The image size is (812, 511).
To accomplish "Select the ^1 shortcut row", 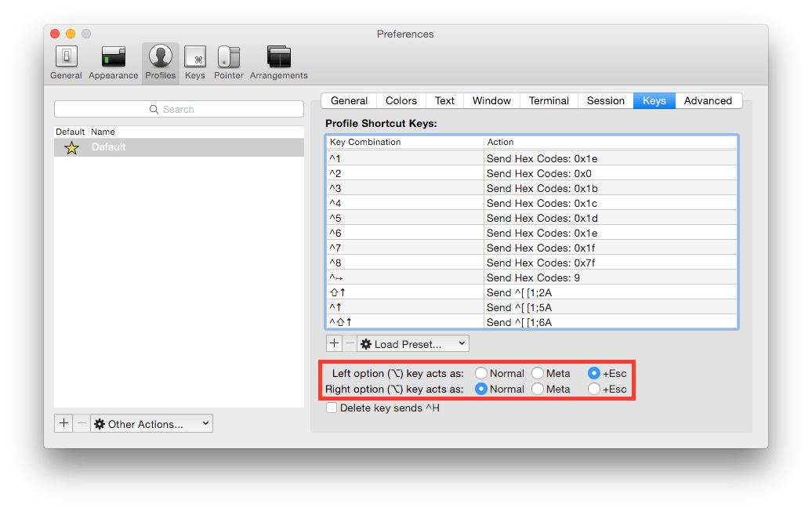I will (x=532, y=158).
